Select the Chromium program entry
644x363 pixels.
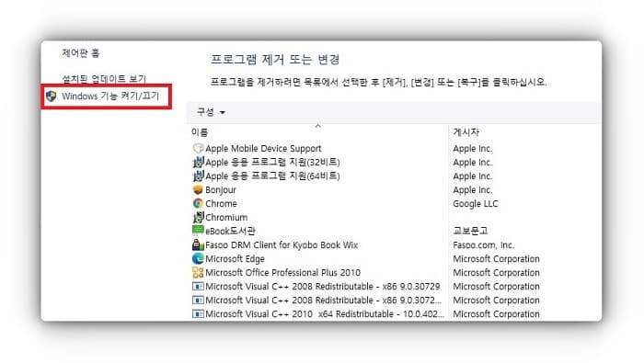point(226,218)
